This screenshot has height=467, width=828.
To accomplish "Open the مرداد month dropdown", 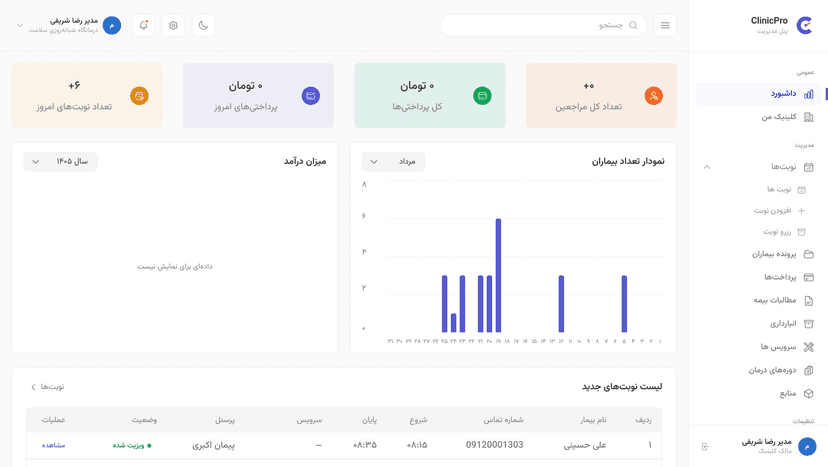I will coord(393,162).
